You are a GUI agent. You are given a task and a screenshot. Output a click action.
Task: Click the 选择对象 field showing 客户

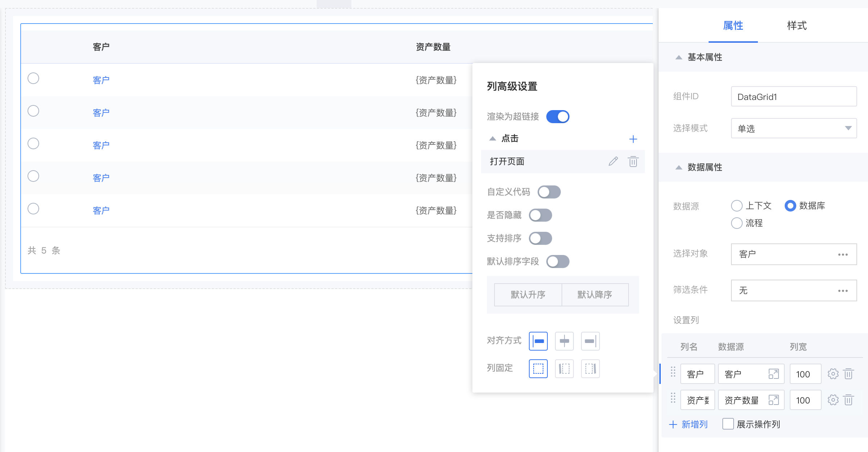794,254
